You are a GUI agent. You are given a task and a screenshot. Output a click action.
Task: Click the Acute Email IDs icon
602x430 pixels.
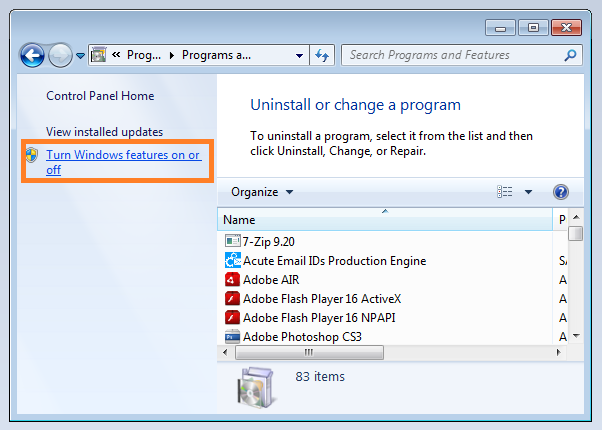pyautogui.click(x=233, y=260)
